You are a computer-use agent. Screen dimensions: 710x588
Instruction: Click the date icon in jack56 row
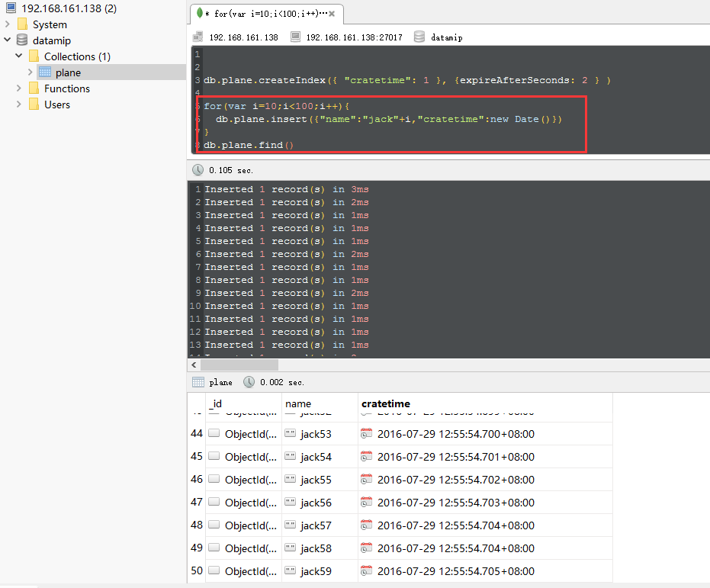point(366,502)
